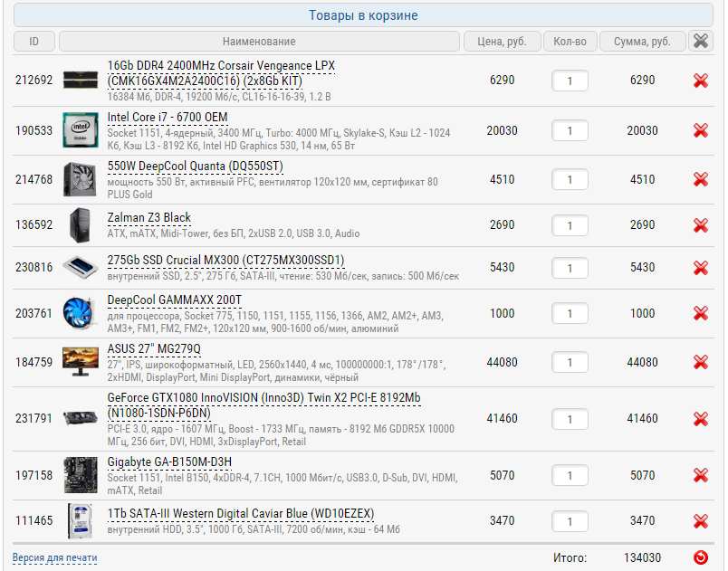This screenshot has height=571, width=728.
Task: Click the total amount 134030
Action: tap(642, 557)
